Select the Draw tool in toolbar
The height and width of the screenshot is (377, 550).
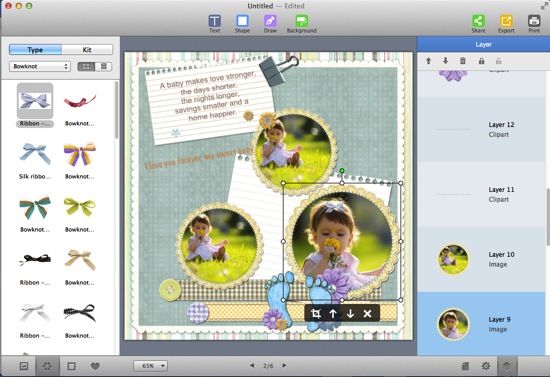(x=270, y=24)
